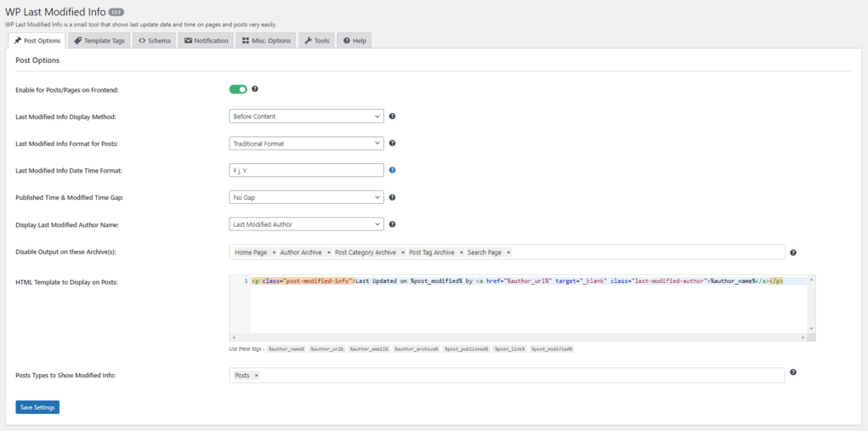Click help icon next to Posts Types field

coord(793,372)
